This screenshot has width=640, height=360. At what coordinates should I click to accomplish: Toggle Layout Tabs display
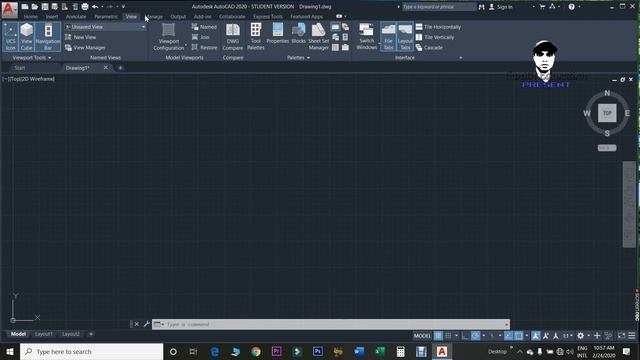[405, 37]
